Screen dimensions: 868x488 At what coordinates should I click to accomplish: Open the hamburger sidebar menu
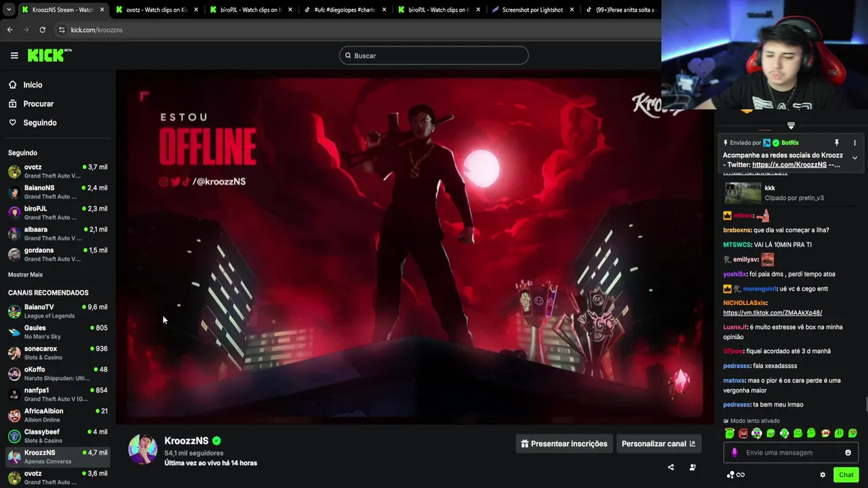click(x=14, y=56)
